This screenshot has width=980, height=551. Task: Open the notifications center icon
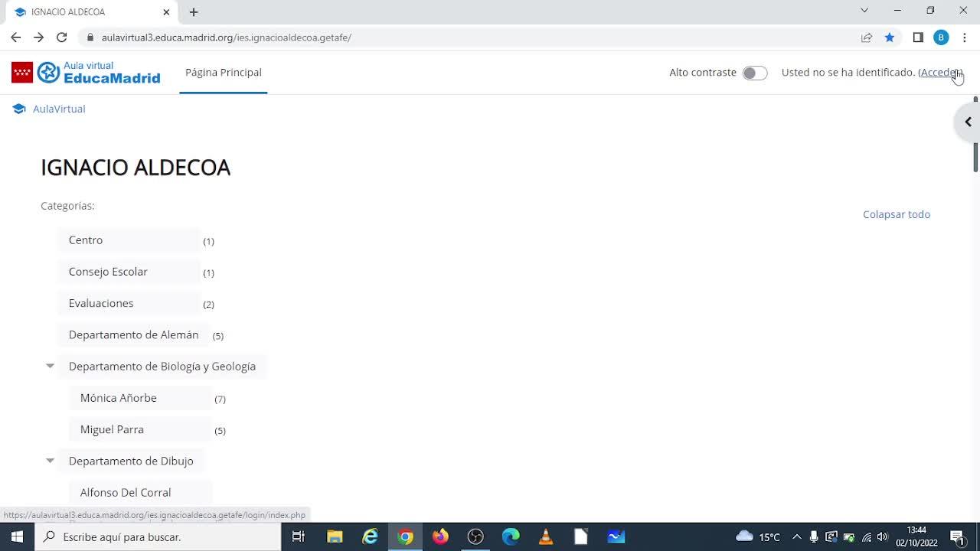[957, 536]
